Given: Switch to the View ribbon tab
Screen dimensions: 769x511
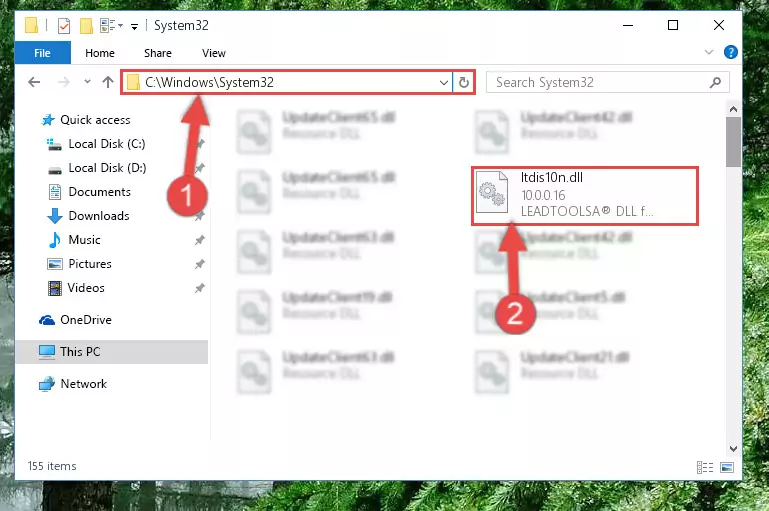Looking at the screenshot, I should pos(213,53).
